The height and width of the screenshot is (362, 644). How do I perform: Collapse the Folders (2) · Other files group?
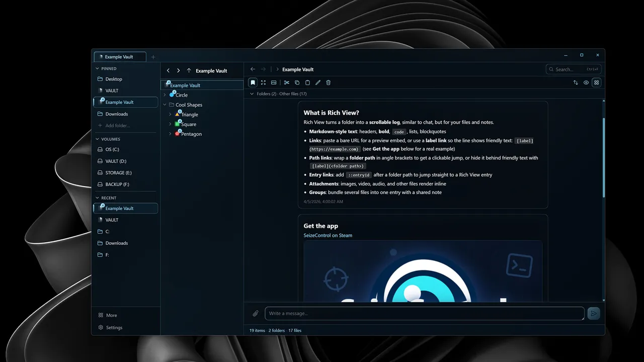click(x=252, y=94)
